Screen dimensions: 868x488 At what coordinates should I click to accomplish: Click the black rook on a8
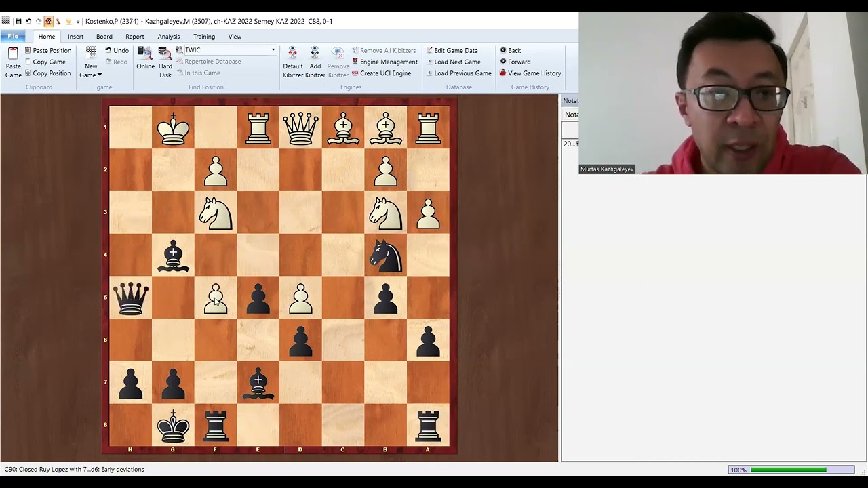[x=428, y=426]
